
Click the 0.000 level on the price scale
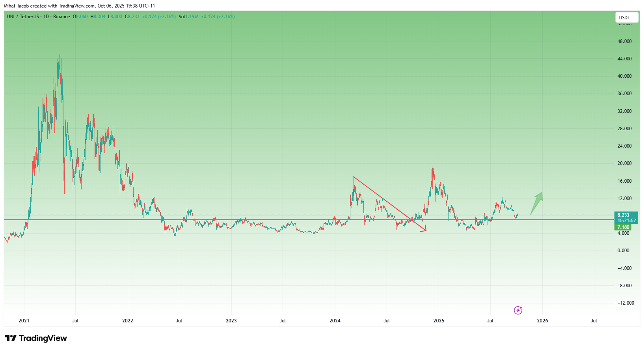point(624,251)
